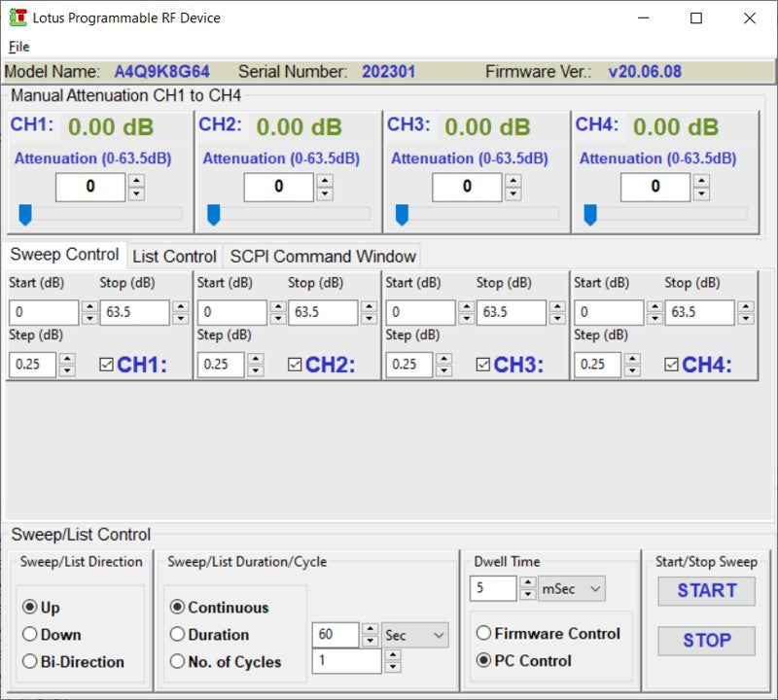Click the Lotus app icon in title bar
The height and width of the screenshot is (700, 778).
pos(18,17)
